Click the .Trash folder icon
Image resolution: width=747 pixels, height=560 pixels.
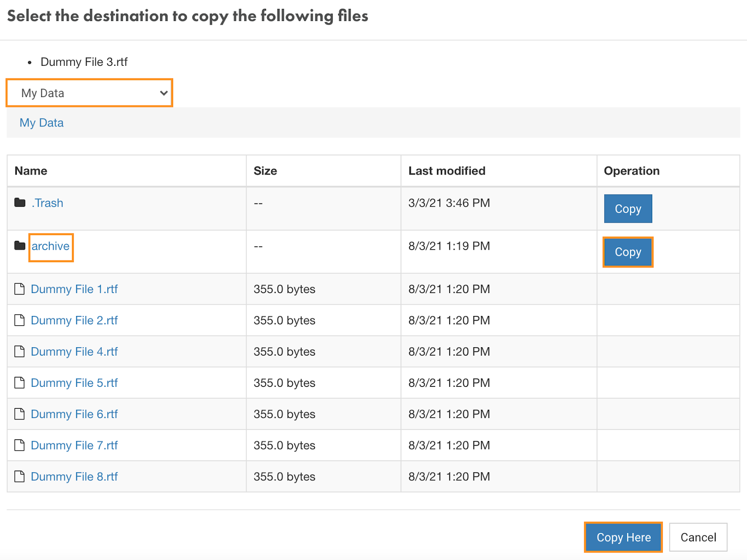[20, 203]
